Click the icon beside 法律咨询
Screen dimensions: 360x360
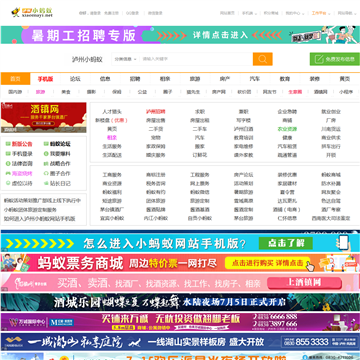coord(8,164)
